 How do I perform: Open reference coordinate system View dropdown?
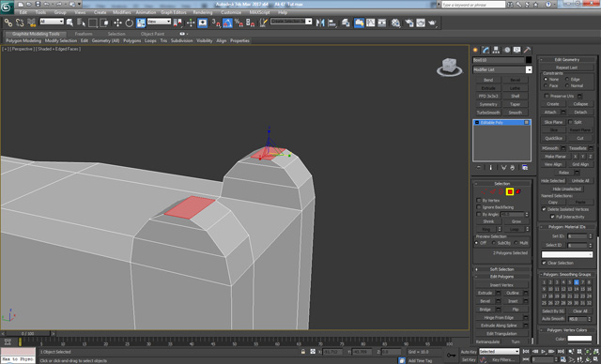pos(159,22)
